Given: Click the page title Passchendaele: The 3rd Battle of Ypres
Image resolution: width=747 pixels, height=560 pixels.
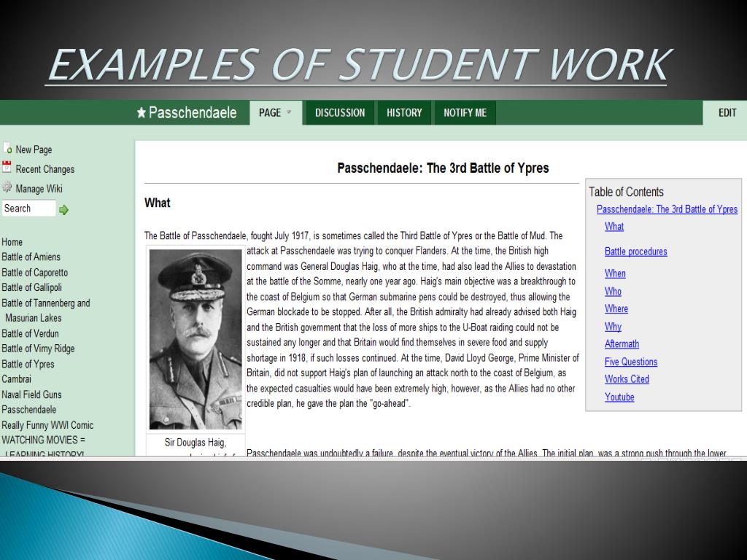Looking at the screenshot, I should tap(443, 168).
